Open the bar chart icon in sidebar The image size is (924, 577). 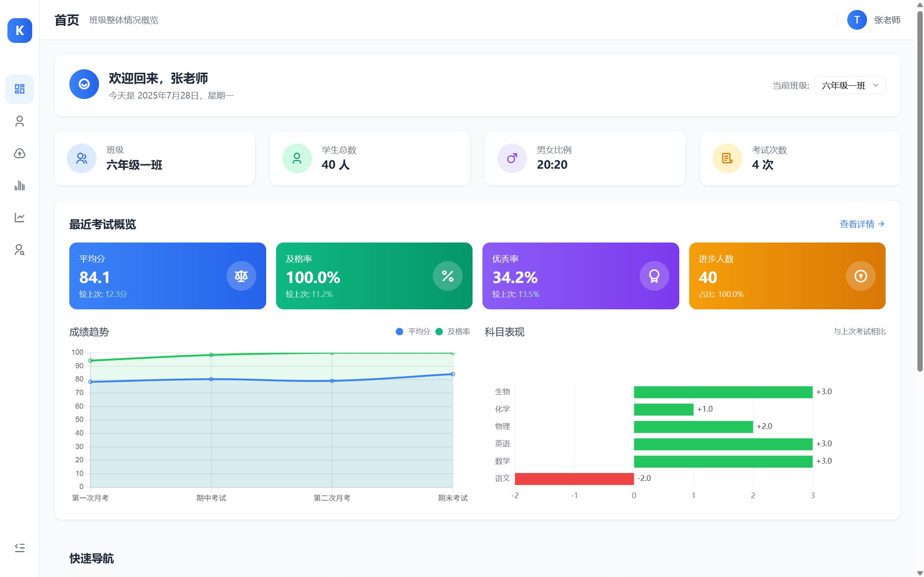click(x=19, y=186)
